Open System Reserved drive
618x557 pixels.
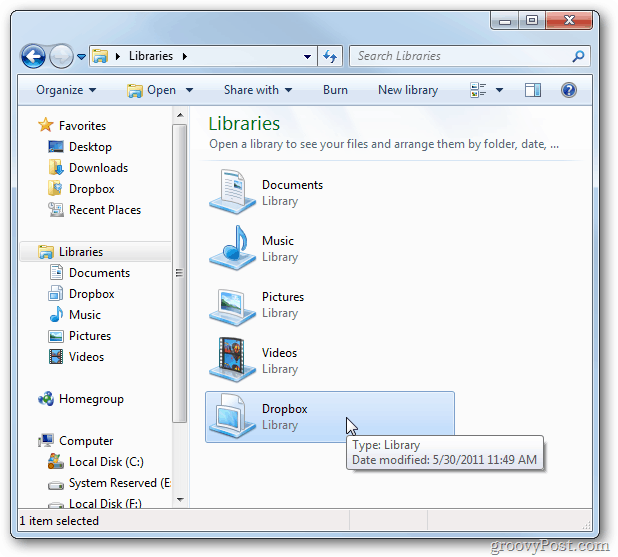119,483
